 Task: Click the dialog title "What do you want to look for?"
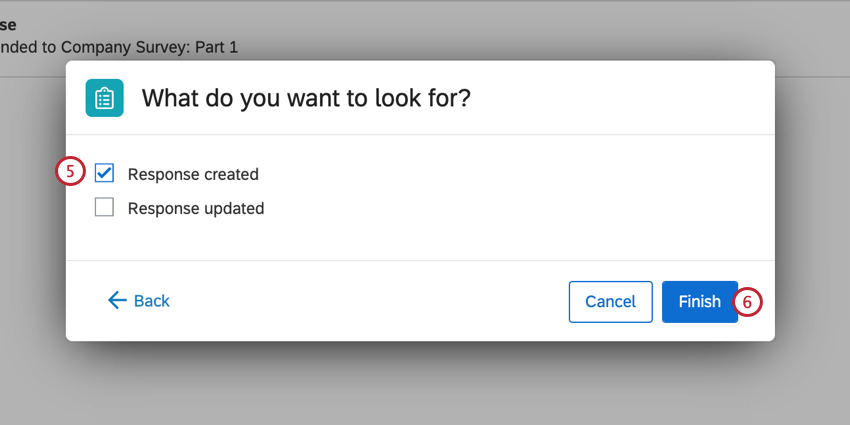(x=306, y=98)
